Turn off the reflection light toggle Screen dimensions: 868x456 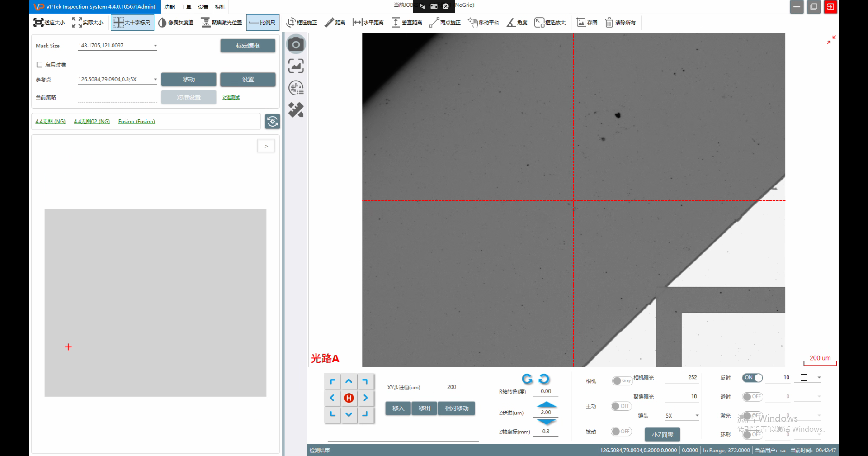(x=752, y=378)
